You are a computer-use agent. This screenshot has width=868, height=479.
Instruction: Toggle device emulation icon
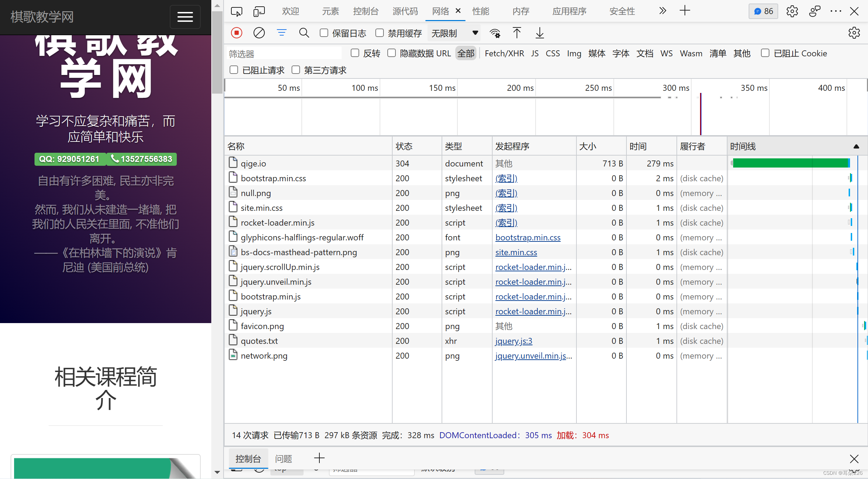[x=259, y=12]
